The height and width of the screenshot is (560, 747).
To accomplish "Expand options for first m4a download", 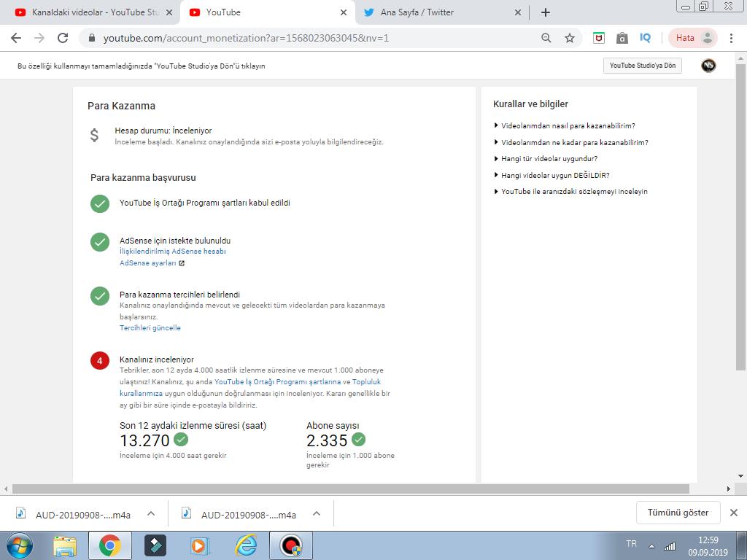I will [151, 513].
